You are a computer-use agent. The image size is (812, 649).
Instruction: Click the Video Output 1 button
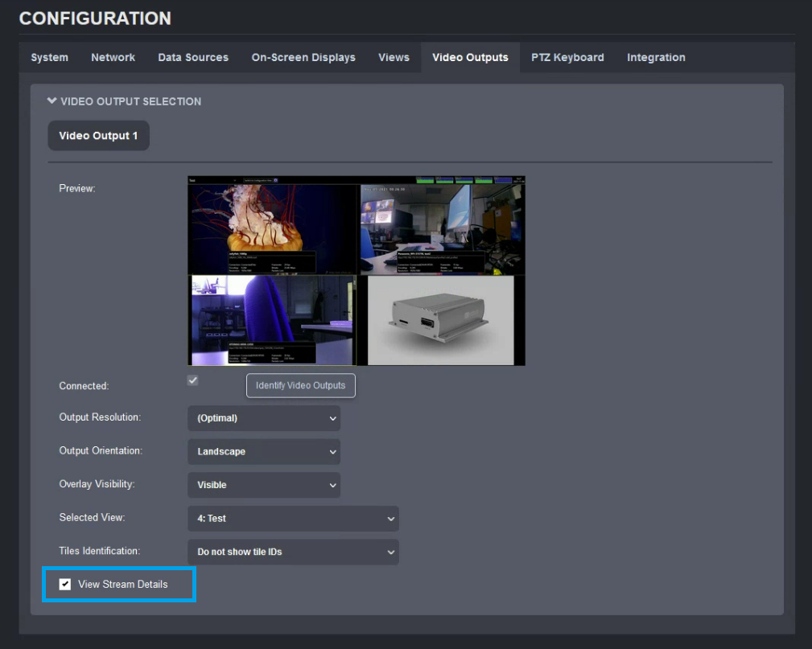point(98,136)
